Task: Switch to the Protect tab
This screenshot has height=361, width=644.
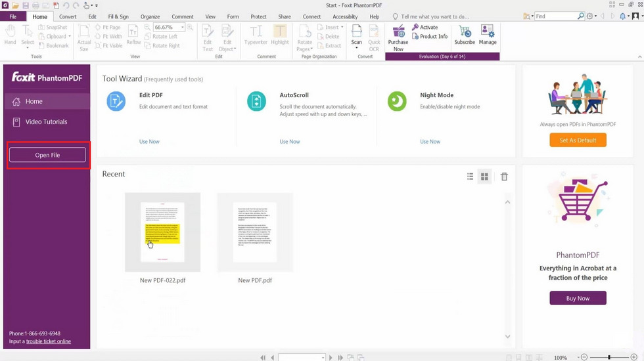Action: [x=258, y=16]
